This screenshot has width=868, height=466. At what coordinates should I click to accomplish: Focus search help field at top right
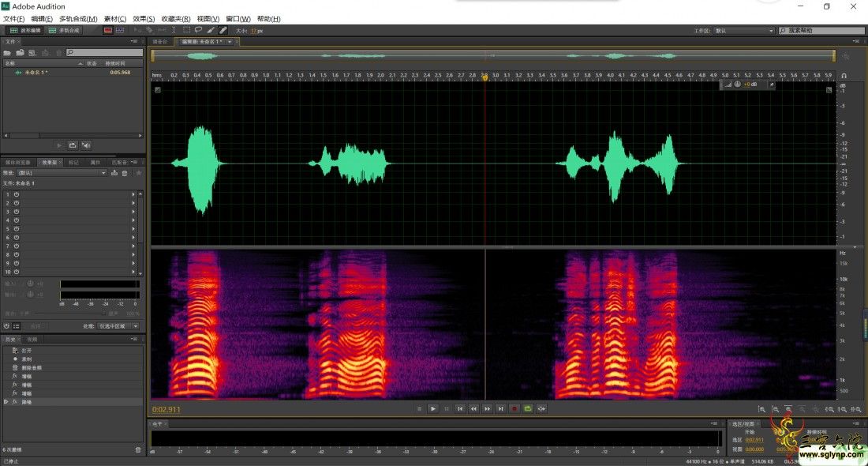coord(821,31)
